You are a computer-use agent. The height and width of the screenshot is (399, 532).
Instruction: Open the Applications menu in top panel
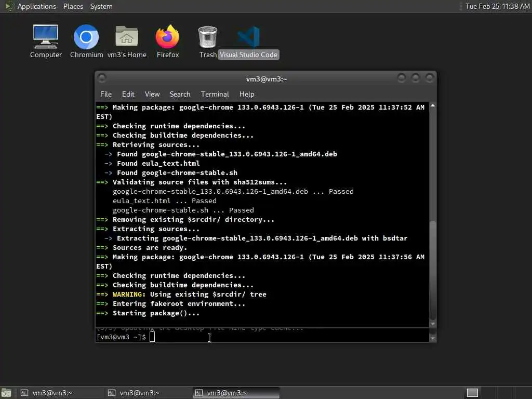[37, 6]
